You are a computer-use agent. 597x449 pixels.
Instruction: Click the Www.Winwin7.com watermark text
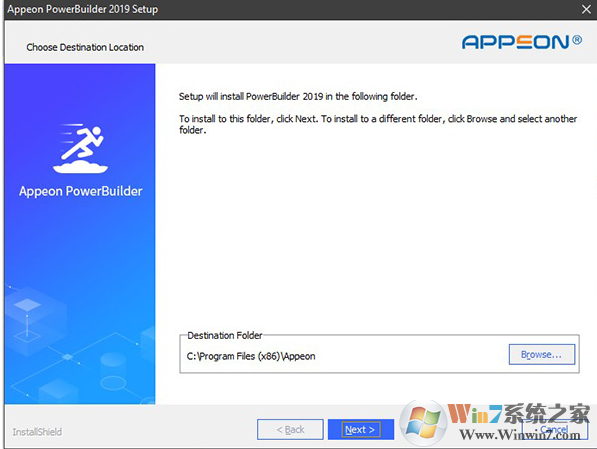point(520,435)
